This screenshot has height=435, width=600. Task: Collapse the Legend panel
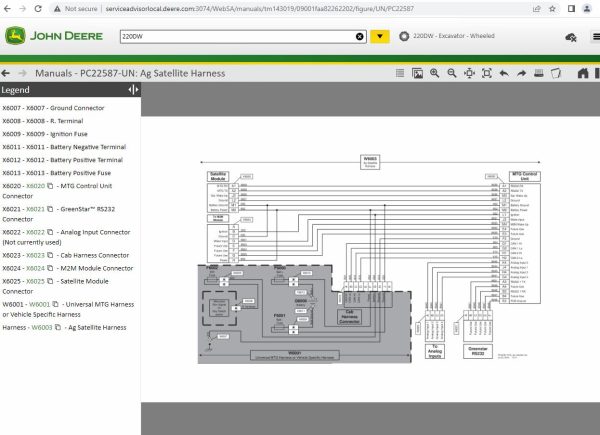(x=133, y=90)
